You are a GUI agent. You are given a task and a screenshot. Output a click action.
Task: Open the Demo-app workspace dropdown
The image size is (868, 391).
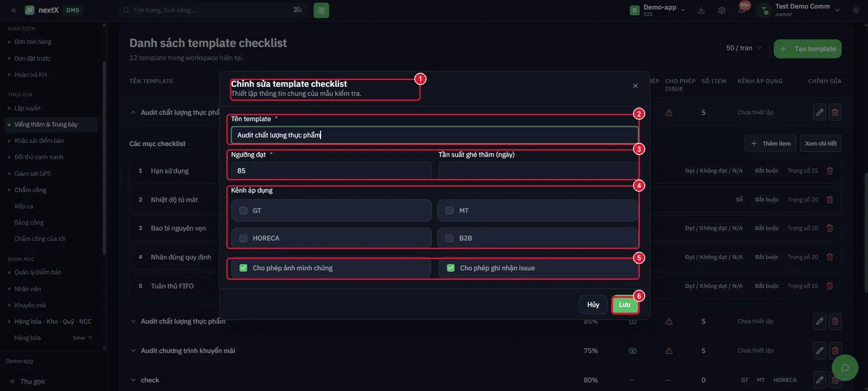pyautogui.click(x=657, y=10)
